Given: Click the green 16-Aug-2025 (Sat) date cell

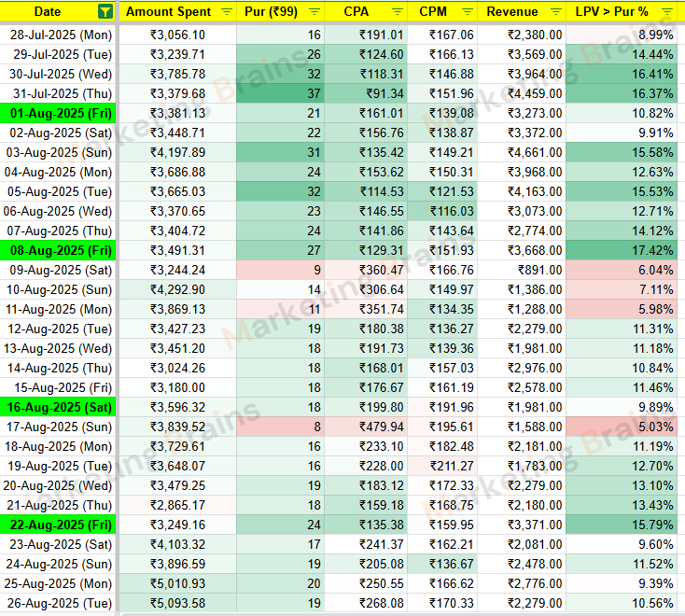Looking at the screenshot, I should pyautogui.click(x=59, y=407).
